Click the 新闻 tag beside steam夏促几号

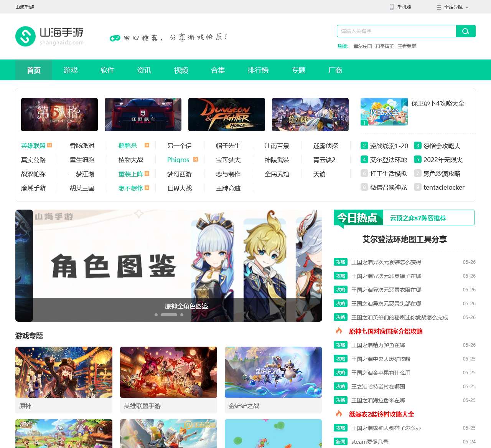341,442
